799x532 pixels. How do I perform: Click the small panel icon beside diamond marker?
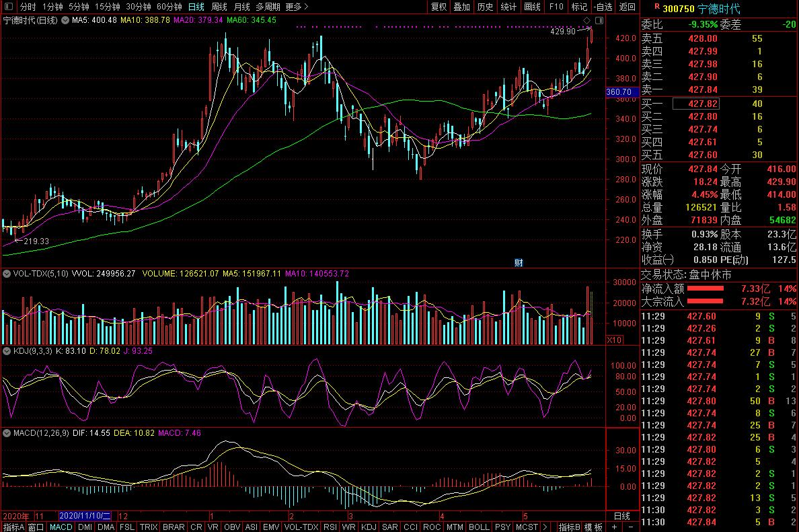pos(599,21)
